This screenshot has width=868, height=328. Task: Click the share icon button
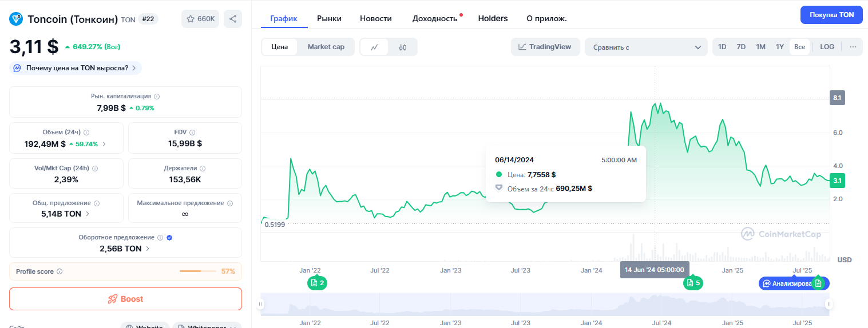pos(233,19)
